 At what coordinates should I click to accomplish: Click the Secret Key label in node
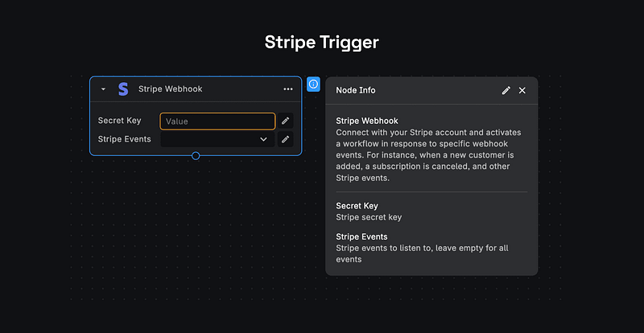tap(119, 121)
